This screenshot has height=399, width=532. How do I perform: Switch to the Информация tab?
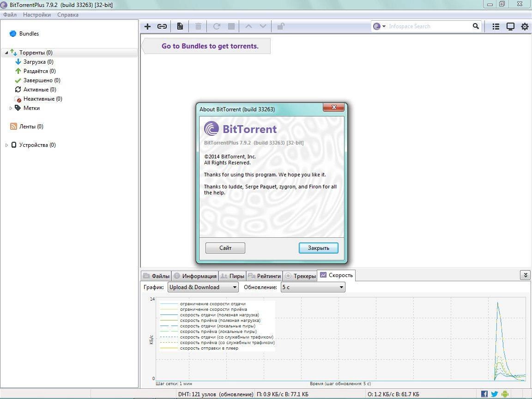coord(195,276)
